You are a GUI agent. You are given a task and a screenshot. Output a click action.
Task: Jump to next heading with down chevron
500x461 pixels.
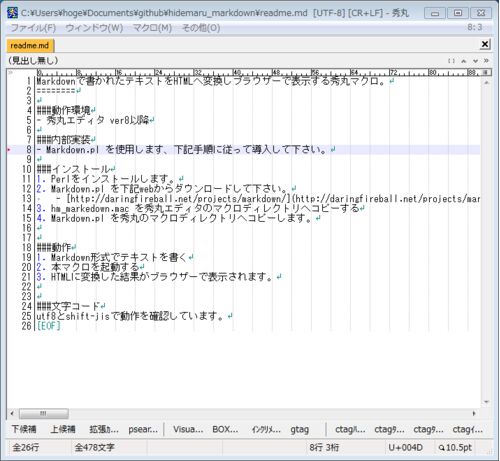[x=475, y=61]
